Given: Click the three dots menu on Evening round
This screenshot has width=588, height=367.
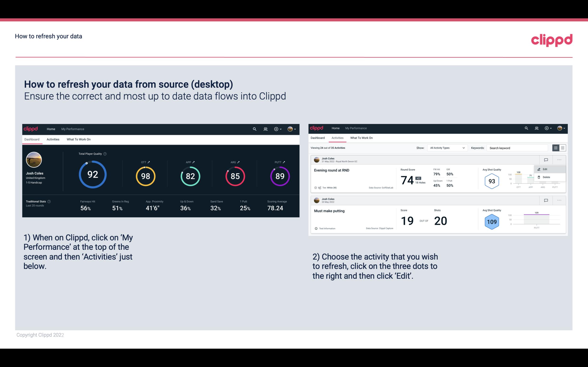Looking at the screenshot, I should (x=559, y=160).
